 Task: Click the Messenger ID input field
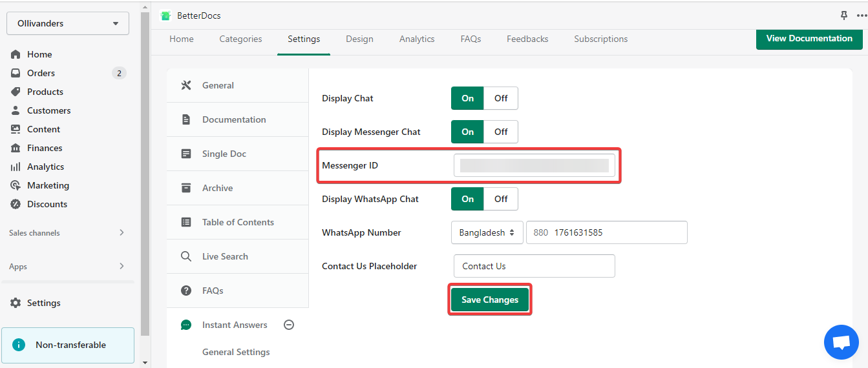pos(535,165)
